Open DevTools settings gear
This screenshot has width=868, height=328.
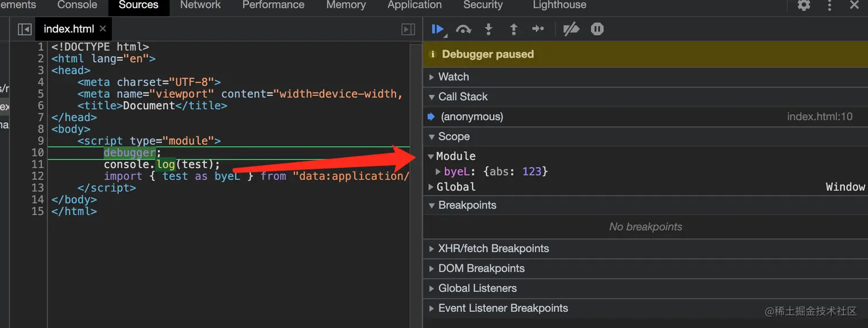804,5
